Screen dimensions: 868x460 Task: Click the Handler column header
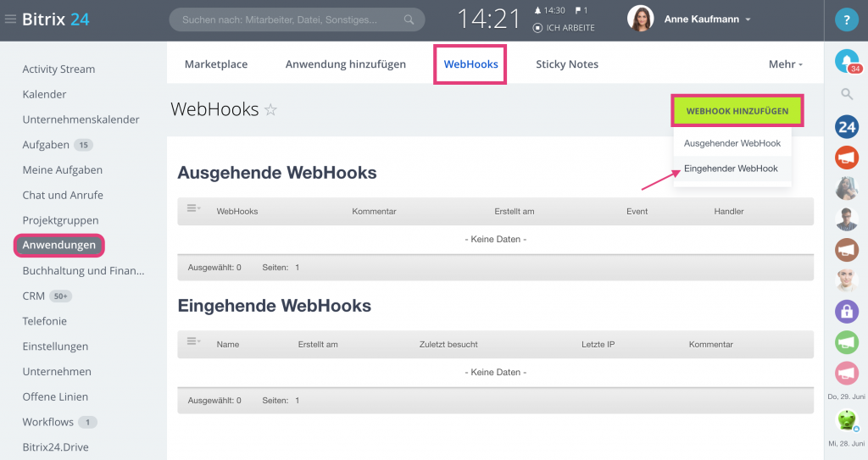tap(729, 212)
